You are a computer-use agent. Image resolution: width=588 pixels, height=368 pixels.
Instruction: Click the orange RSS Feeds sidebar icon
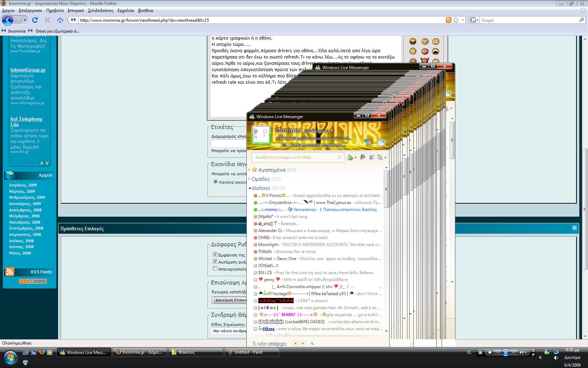[x=9, y=272]
